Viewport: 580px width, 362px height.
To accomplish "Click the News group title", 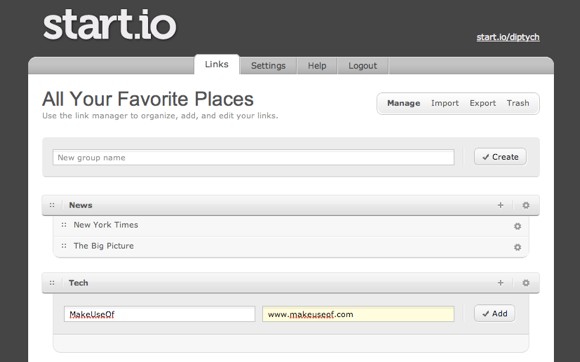I will pyautogui.click(x=81, y=205).
